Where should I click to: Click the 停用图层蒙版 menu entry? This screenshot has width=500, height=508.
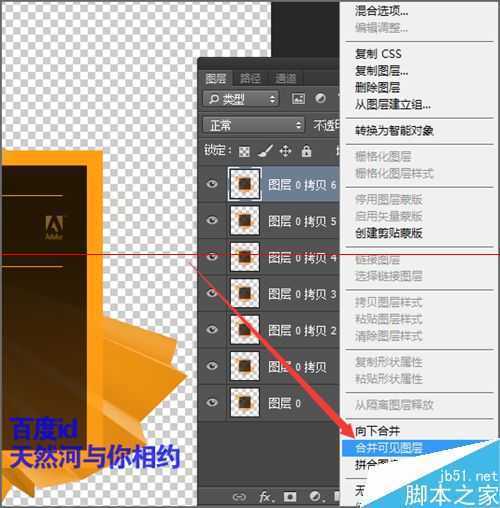(x=389, y=199)
